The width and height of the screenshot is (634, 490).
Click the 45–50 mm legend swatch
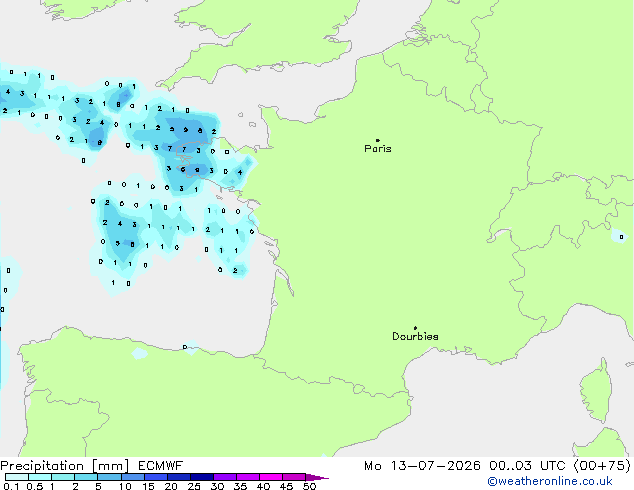[294, 477]
